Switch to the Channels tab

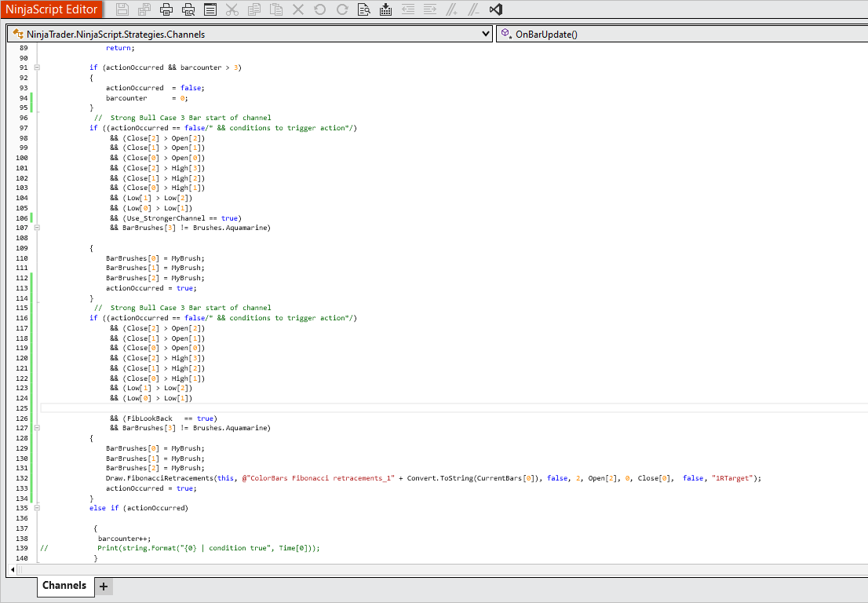pyautogui.click(x=64, y=586)
